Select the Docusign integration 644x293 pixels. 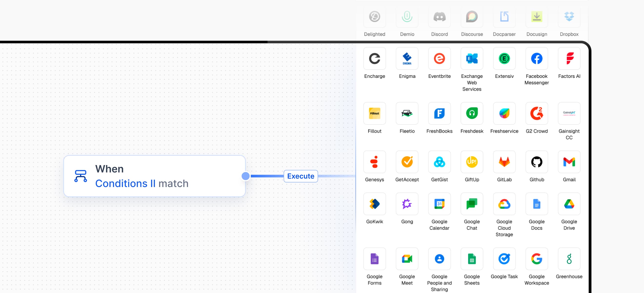pyautogui.click(x=536, y=17)
